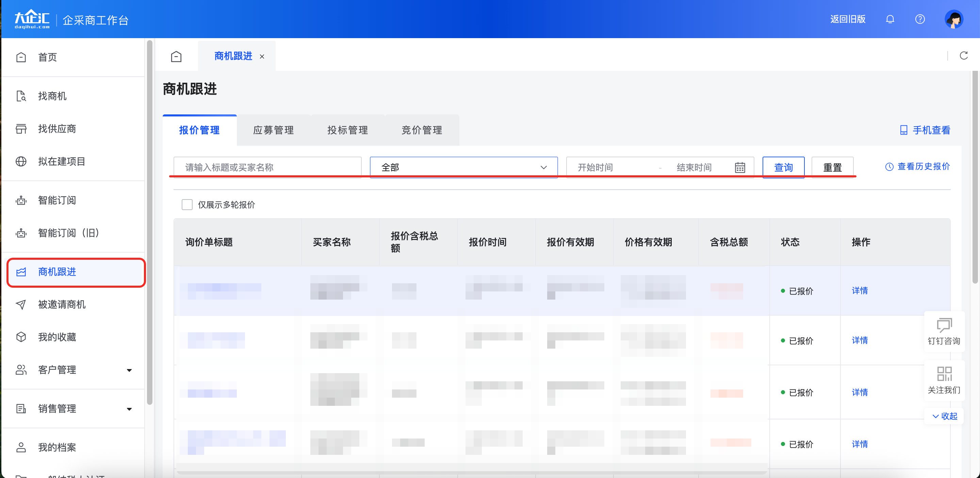Click the 我的收藏 box icon
The width and height of the screenshot is (980, 478).
coord(21,337)
